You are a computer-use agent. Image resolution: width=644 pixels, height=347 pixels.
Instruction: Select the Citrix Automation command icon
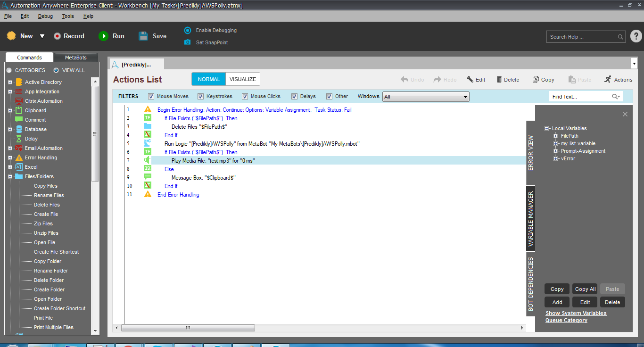[x=18, y=101]
